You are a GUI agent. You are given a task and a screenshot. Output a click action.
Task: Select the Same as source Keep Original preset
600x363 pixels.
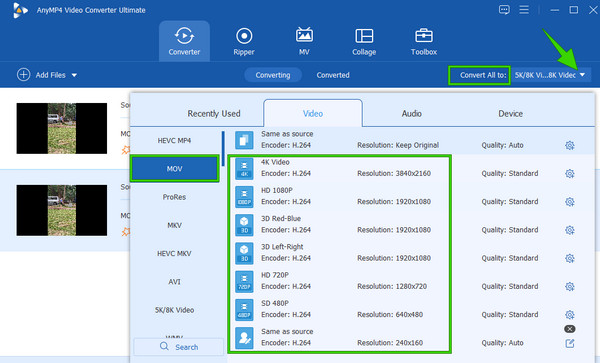(x=411, y=140)
